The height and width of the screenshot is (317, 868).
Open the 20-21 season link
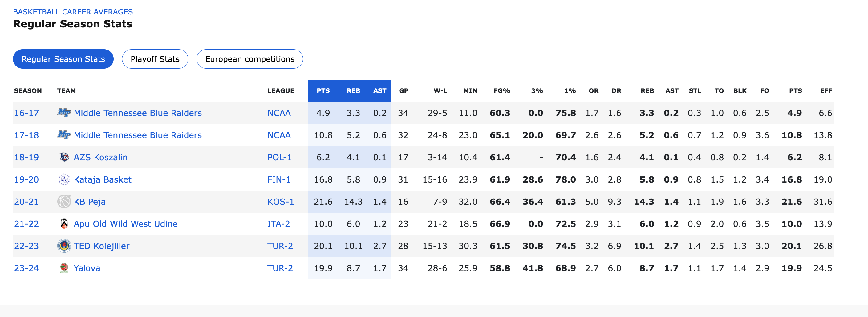coord(26,202)
